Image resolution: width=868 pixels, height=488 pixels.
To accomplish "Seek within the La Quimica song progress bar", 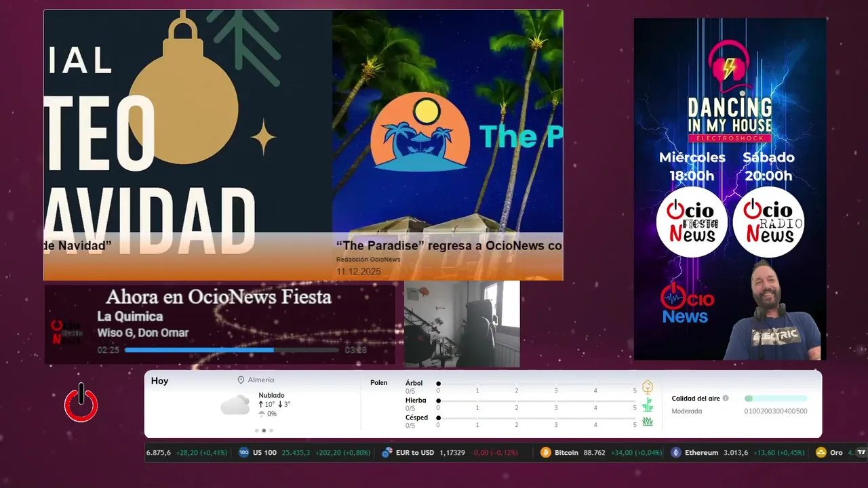I will tap(232, 350).
